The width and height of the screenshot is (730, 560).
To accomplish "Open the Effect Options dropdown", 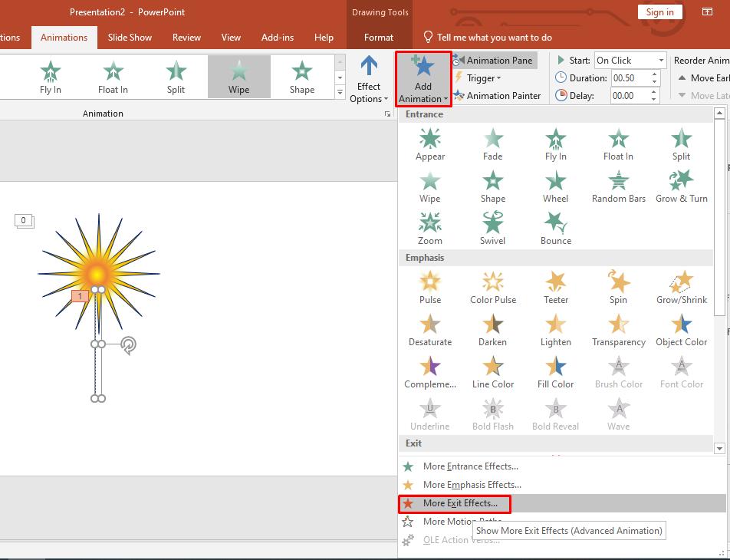I will [x=369, y=81].
